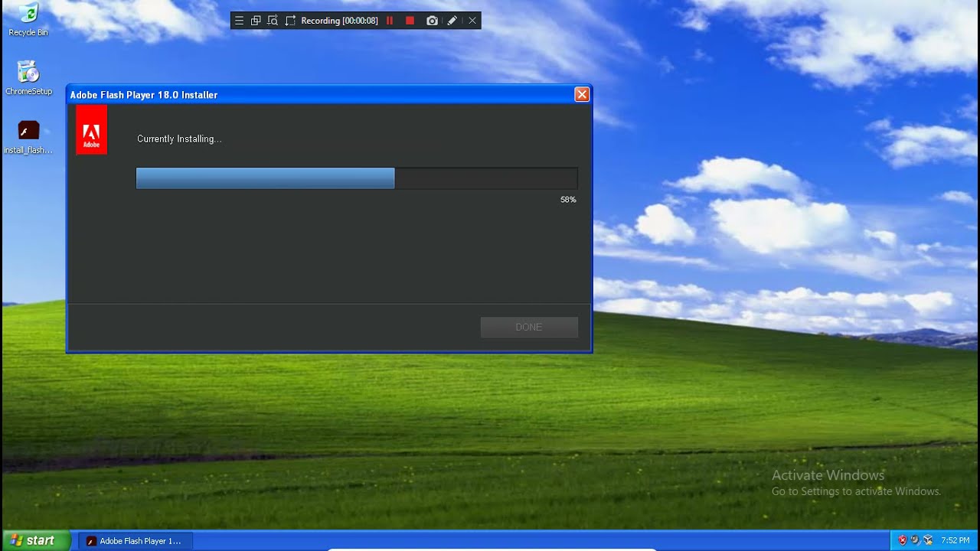
Task: Click the volume speaker tray icon
Action: pyautogui.click(x=915, y=540)
